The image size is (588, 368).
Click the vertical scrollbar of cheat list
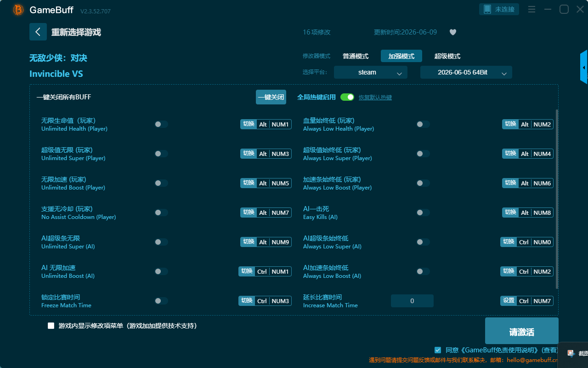tap(557, 199)
